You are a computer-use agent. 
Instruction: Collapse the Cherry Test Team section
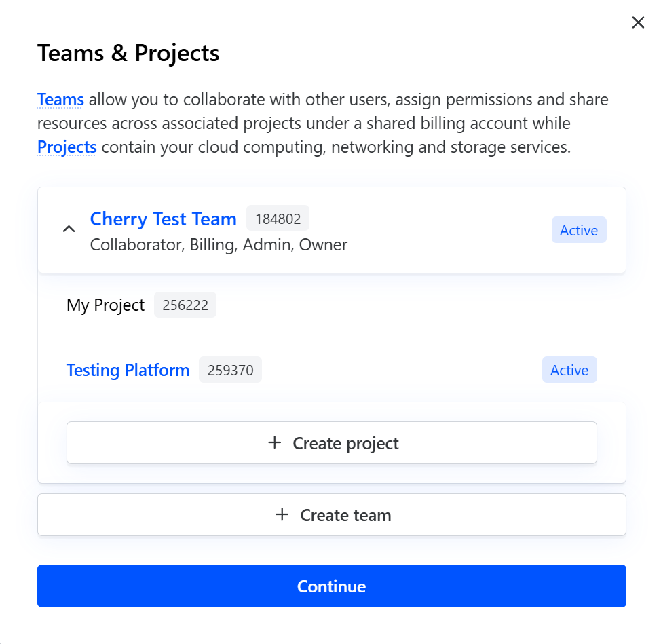click(69, 229)
